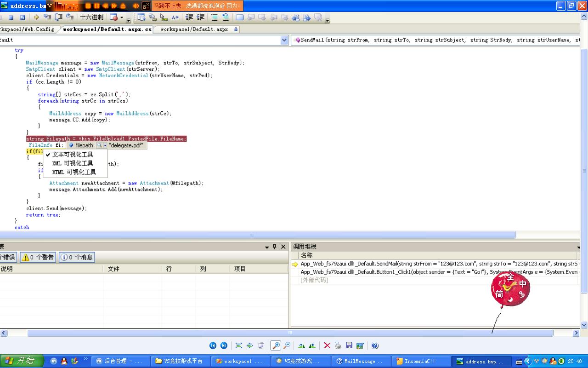Pause the media player playback

click(x=96, y=6)
